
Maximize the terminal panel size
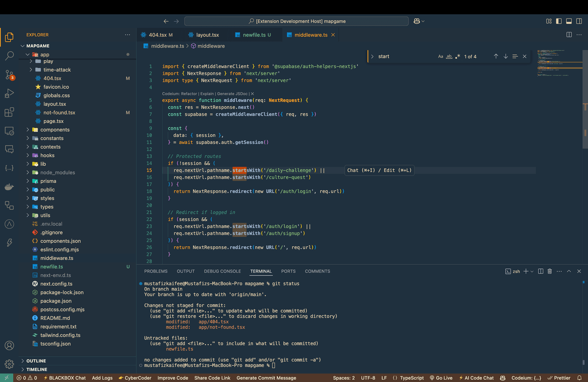click(x=569, y=271)
